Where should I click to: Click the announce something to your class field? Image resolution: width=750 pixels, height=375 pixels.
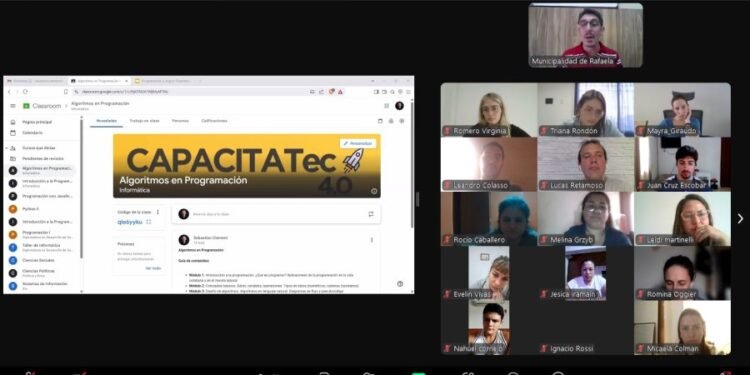click(x=276, y=214)
